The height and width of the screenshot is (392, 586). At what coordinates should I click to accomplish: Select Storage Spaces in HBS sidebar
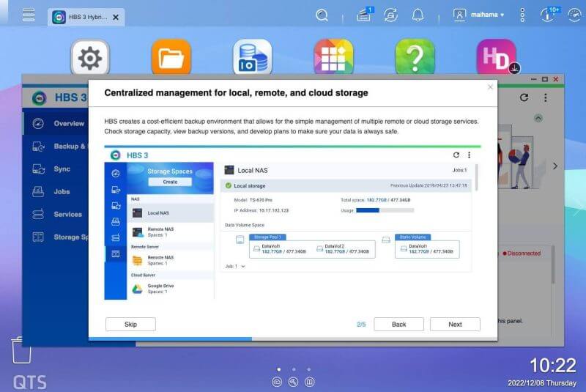point(56,237)
